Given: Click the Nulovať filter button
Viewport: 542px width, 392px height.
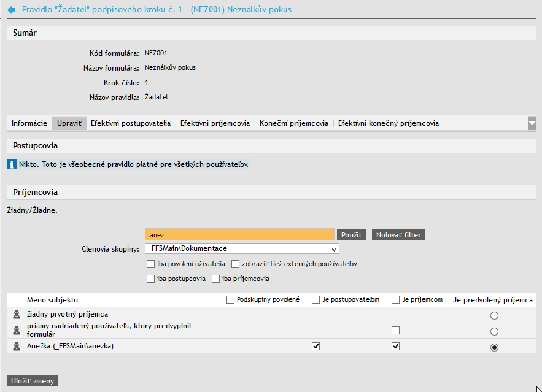Looking at the screenshot, I should [x=398, y=235].
